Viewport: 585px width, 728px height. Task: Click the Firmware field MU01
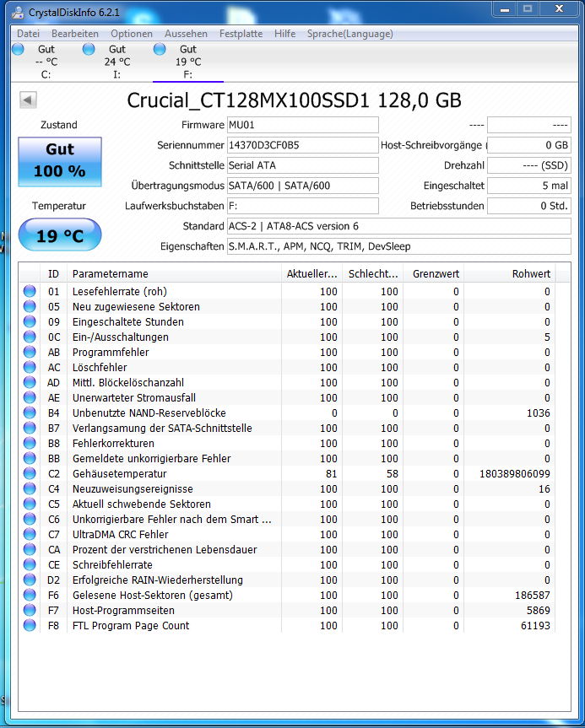click(x=303, y=125)
